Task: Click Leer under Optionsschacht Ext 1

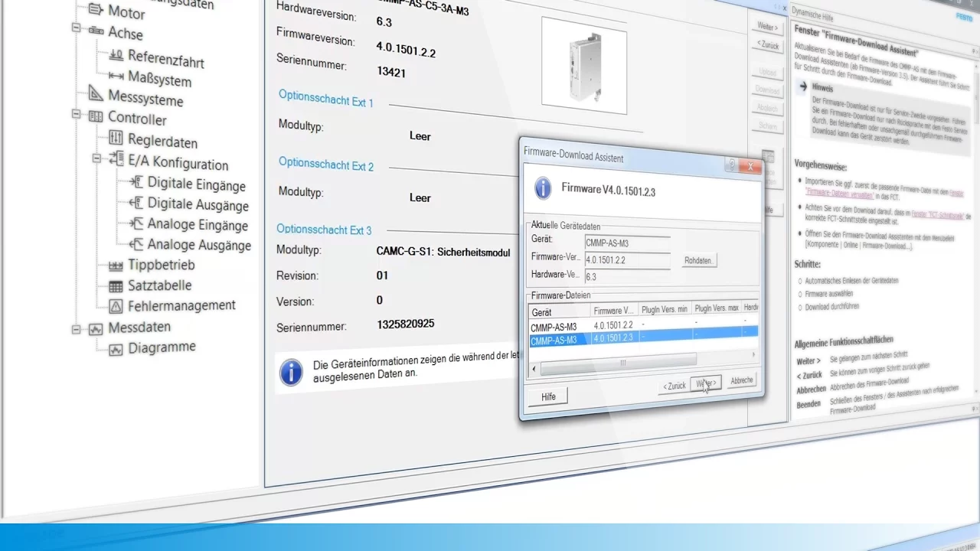Action: pos(420,136)
